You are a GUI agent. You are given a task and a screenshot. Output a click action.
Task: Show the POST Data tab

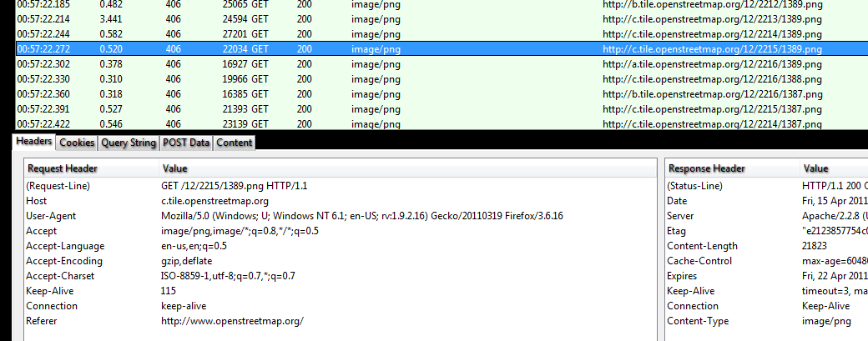(186, 143)
